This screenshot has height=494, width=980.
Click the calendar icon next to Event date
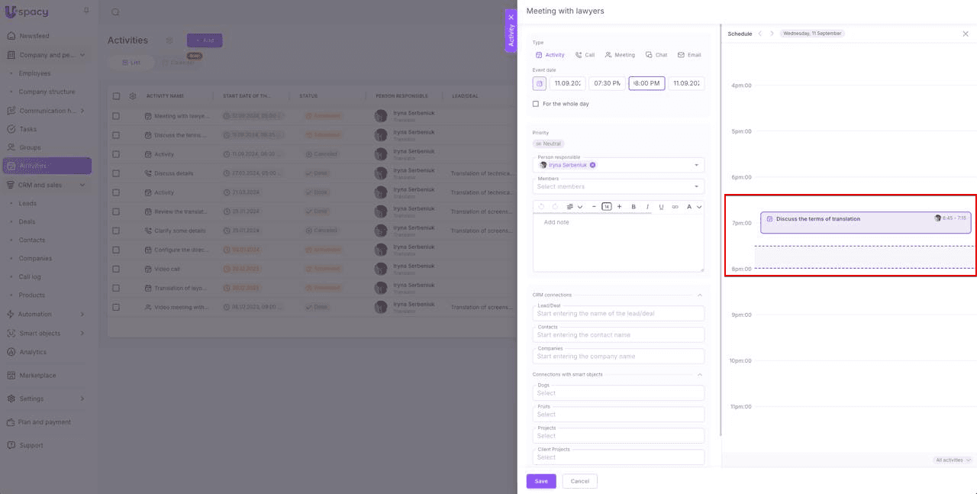[x=540, y=83]
